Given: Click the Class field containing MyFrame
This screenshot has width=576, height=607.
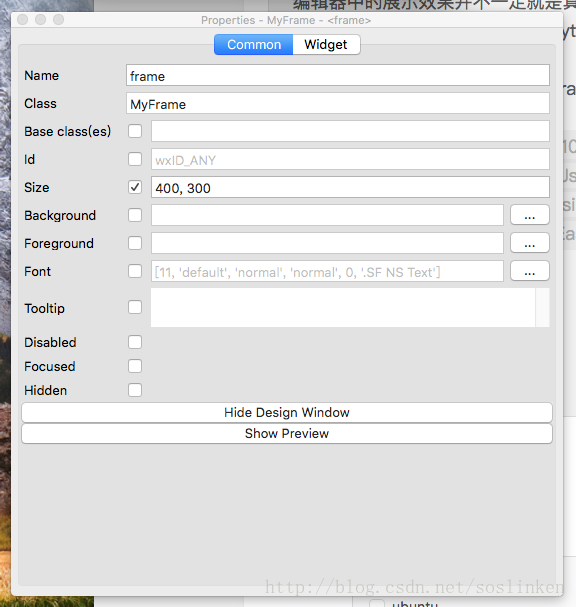Looking at the screenshot, I should [338, 103].
